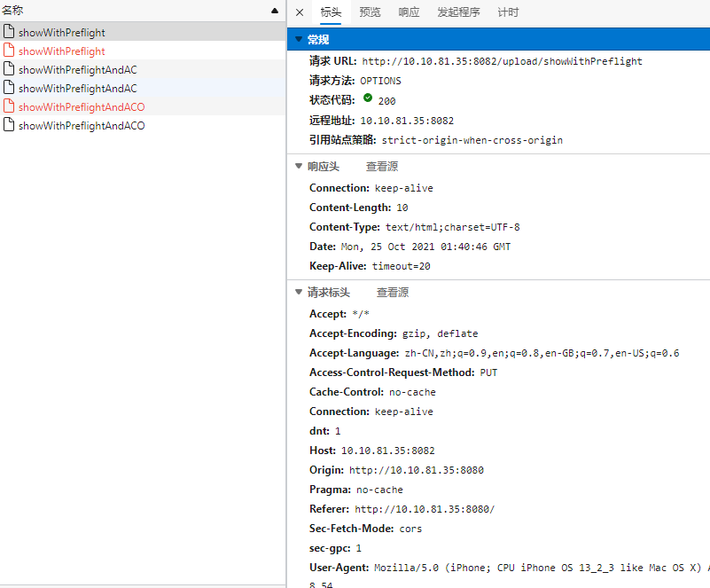Click the green status code 200 icon
The height and width of the screenshot is (588, 710).
pos(368,99)
